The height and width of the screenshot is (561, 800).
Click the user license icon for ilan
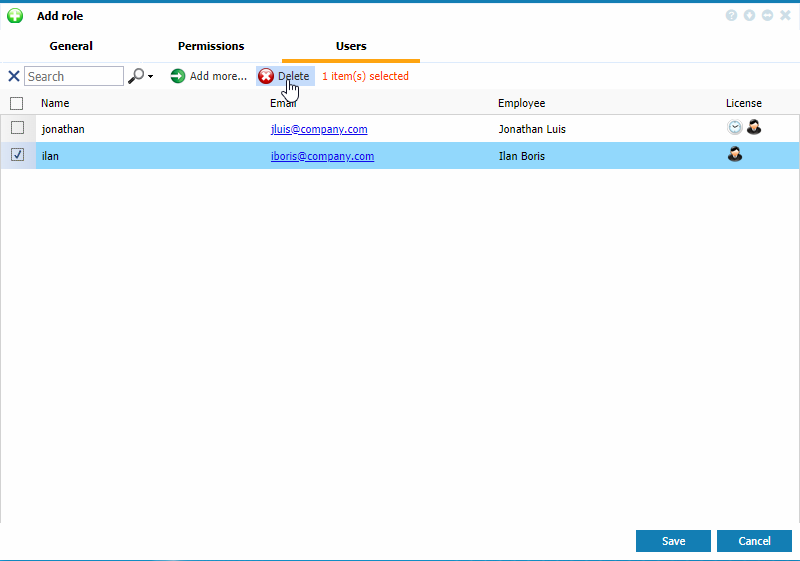point(735,155)
